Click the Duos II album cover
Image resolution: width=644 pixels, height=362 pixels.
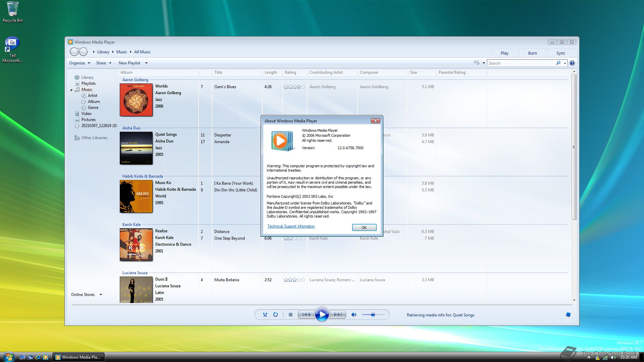tap(136, 290)
